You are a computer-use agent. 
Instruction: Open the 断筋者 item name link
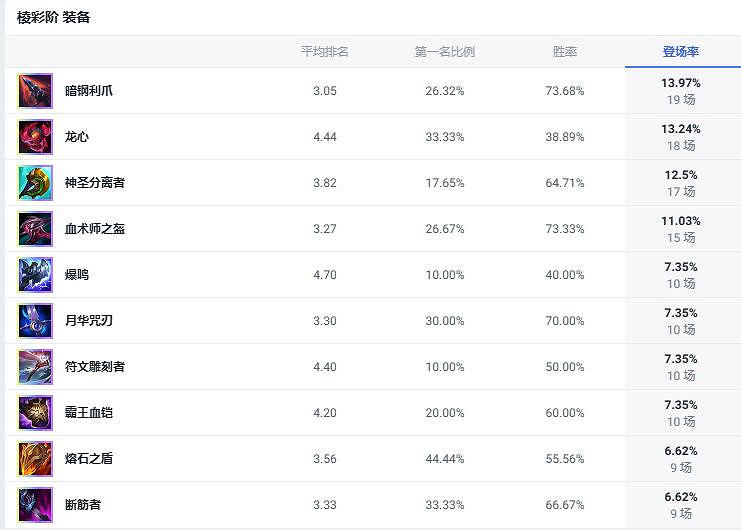pyautogui.click(x=83, y=505)
